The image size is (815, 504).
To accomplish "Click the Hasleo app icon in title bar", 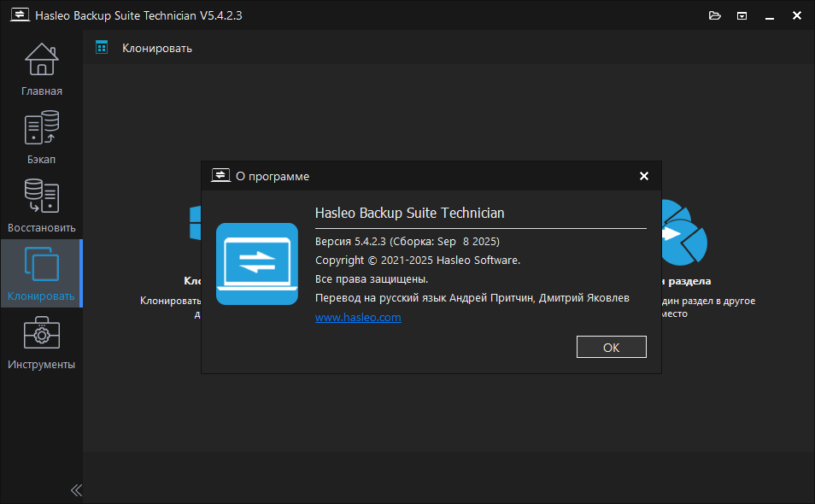I will coord(20,15).
